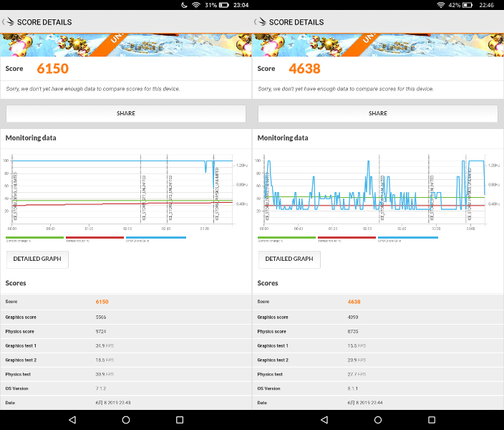The image size is (504, 430).
Task: Tap the SCORE DETAILS title on the 6150 screen
Action: coord(44,22)
